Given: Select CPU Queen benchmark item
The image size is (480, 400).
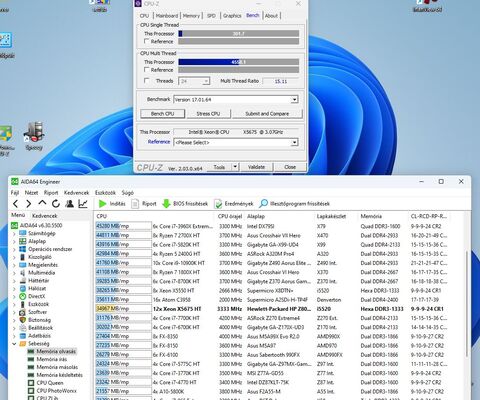Looking at the screenshot, I should pyautogui.click(x=45, y=383).
